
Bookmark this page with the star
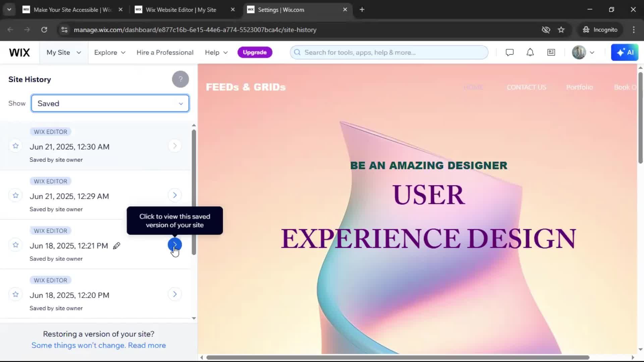pyautogui.click(x=561, y=30)
